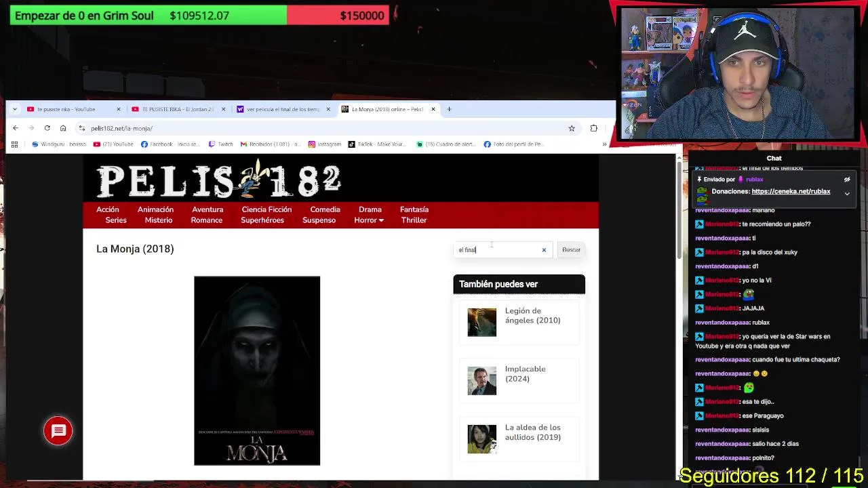This screenshot has height=488, width=868.
Task: Open La aldea de los aullidos (2019)
Action: point(533,432)
